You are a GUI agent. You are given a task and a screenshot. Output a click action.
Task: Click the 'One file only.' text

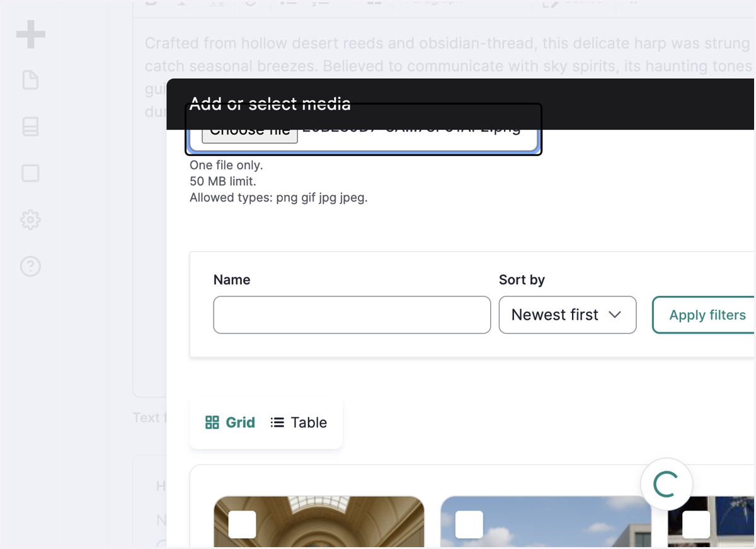[226, 166]
